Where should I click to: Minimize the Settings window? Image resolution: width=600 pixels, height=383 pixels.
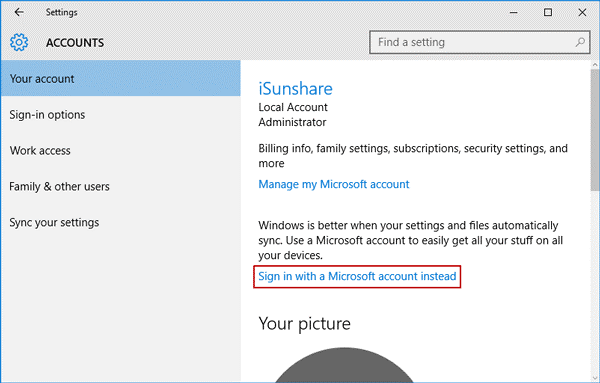point(514,12)
